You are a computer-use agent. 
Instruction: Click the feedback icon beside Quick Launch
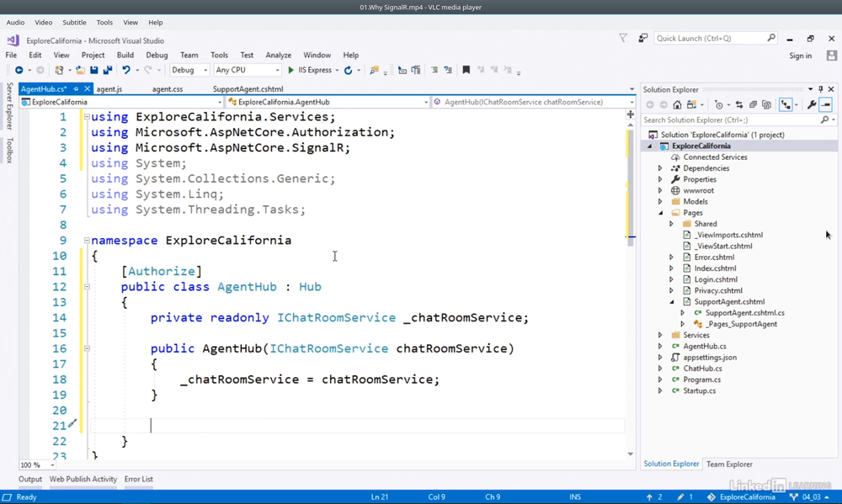pyautogui.click(x=642, y=38)
